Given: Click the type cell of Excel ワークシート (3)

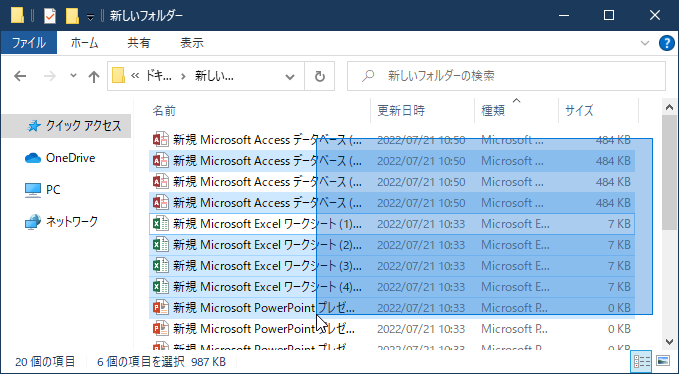Looking at the screenshot, I should tap(515, 265).
